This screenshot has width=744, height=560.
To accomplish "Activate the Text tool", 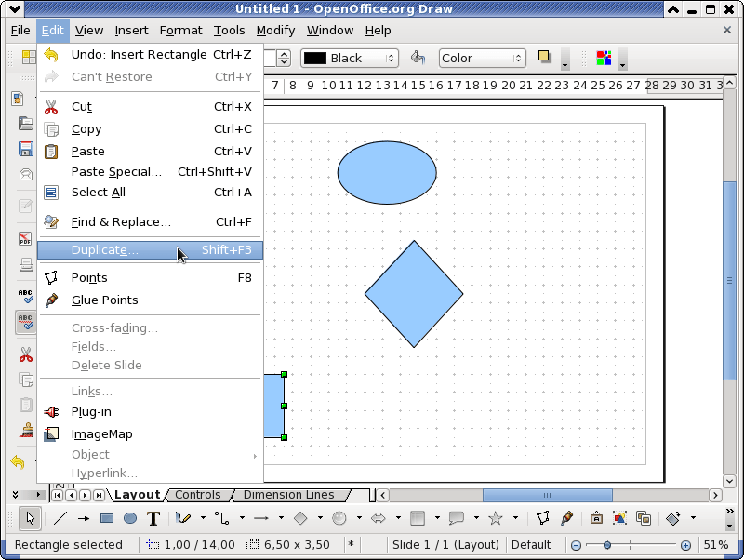I will pos(153,518).
